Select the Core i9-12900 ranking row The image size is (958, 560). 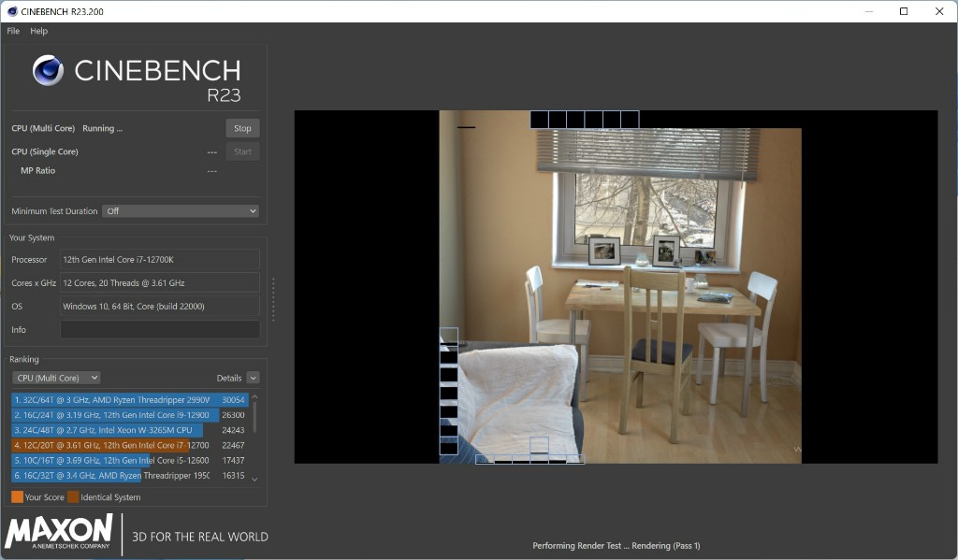129,415
